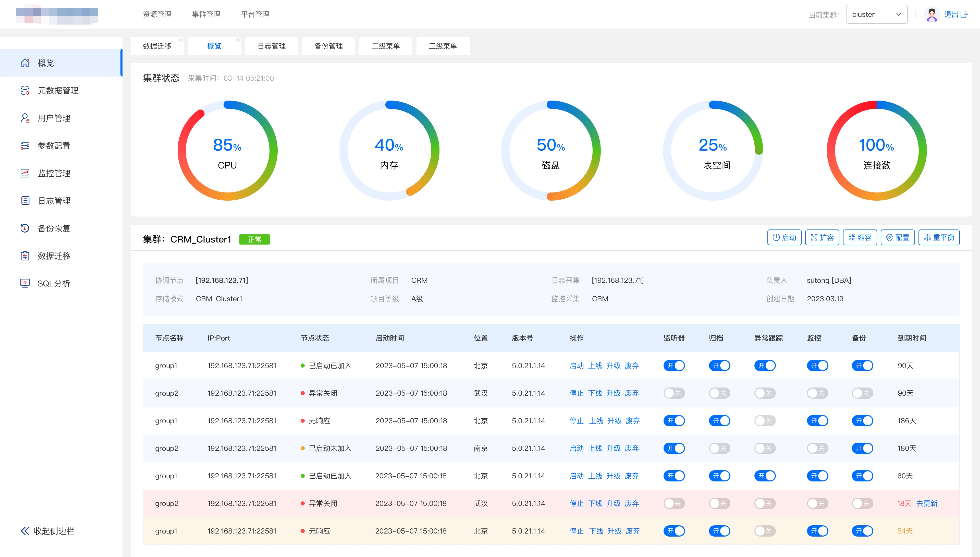Click the 备份恢复 restore icon
This screenshot has width=980, height=557.
point(25,228)
